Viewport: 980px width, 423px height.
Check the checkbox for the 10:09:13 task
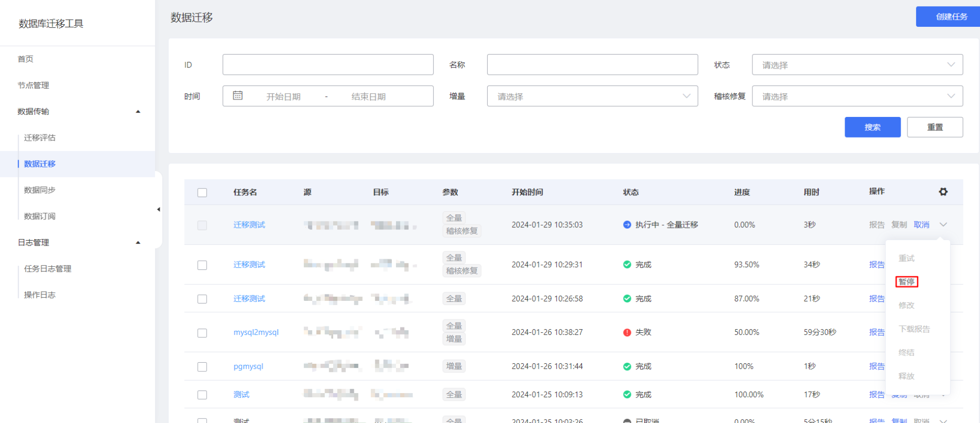coord(202,395)
